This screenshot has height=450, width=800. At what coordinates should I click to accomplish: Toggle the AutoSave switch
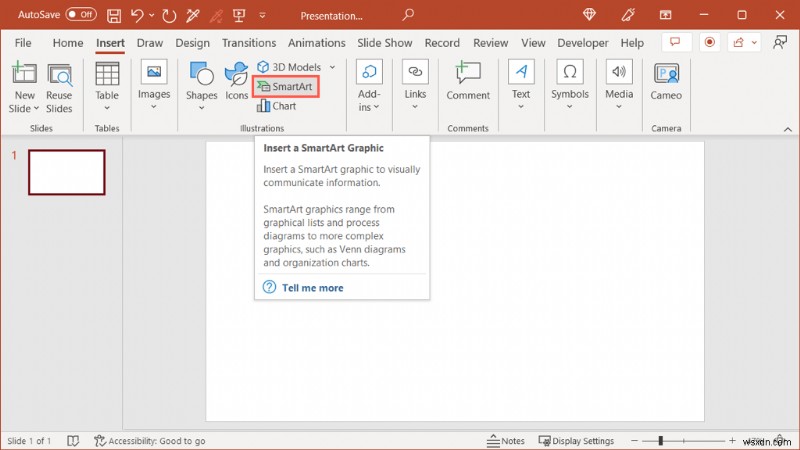pyautogui.click(x=81, y=15)
